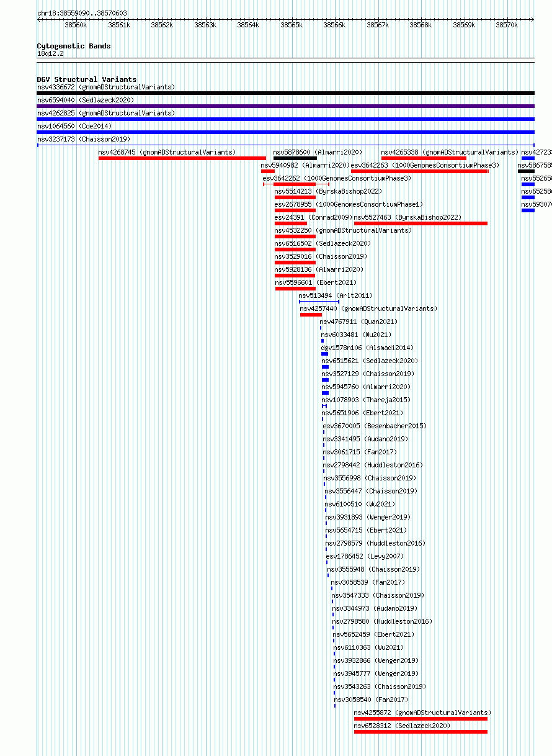Select nsv6033481 (Wu2021) label
Viewport: 552px width, 756px height.
coord(357,335)
